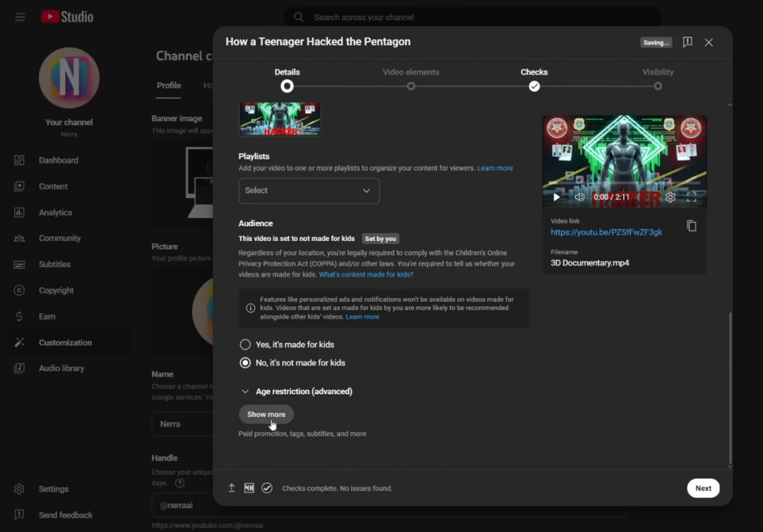Screen dimensions: 763x532
Task: Open Learn more link in kids notice
Action: (362, 317)
